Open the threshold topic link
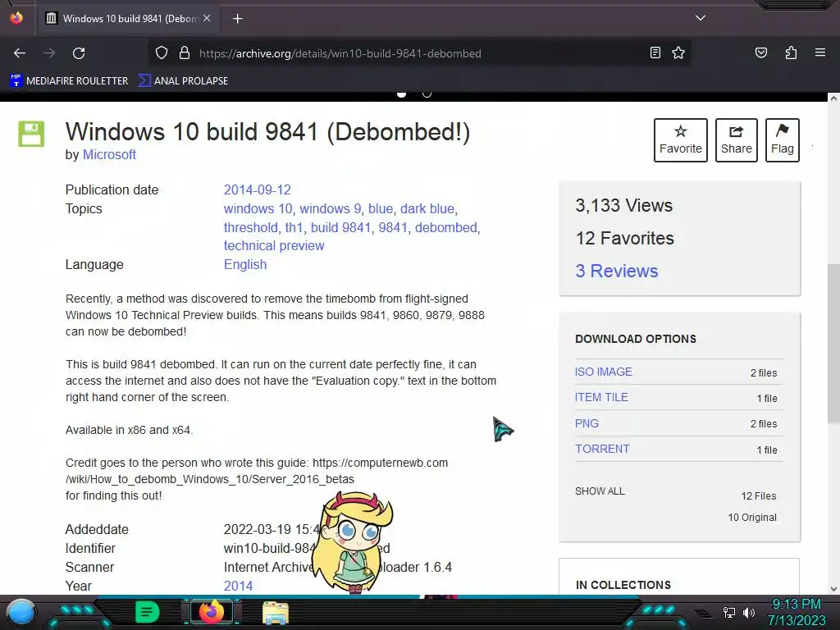 [x=250, y=227]
